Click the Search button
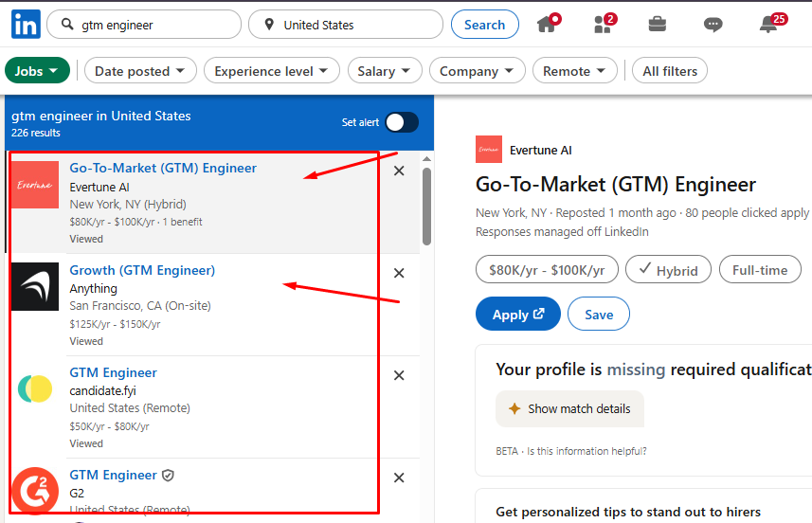Image resolution: width=812 pixels, height=523 pixels. coord(485,25)
